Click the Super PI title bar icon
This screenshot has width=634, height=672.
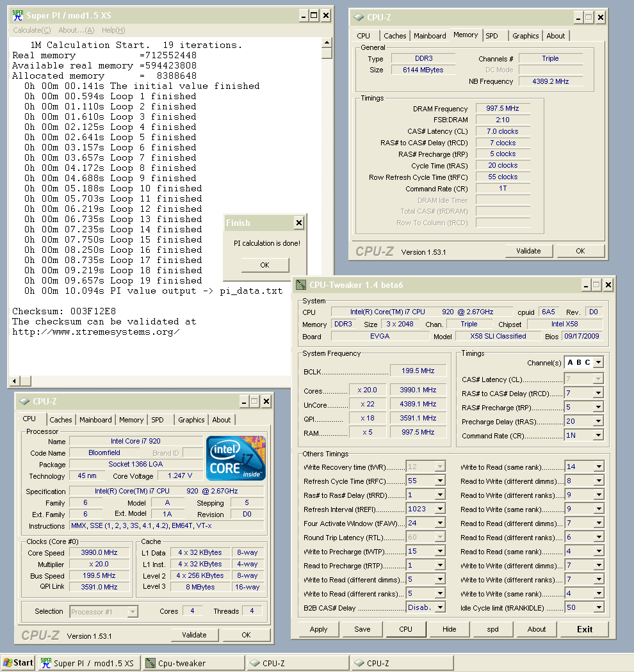coord(17,15)
